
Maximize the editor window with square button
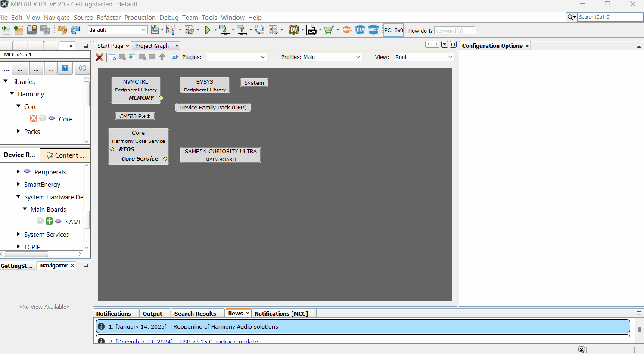(x=453, y=44)
